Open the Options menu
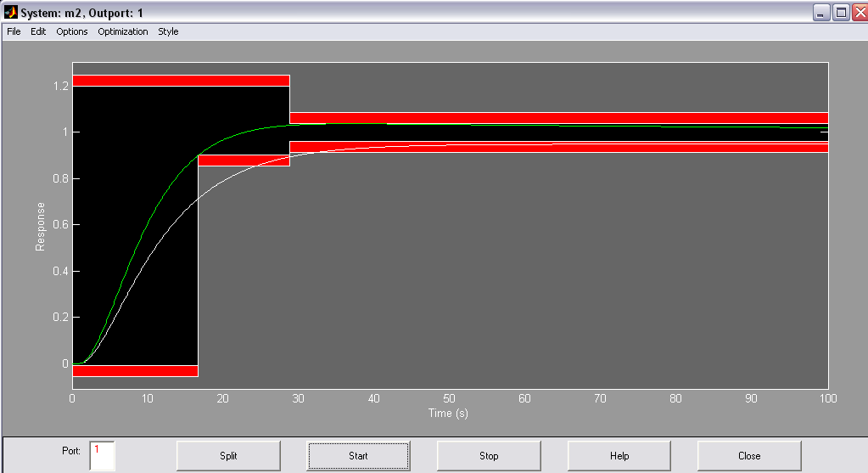Viewport: 868px width, 473px height. click(x=72, y=31)
